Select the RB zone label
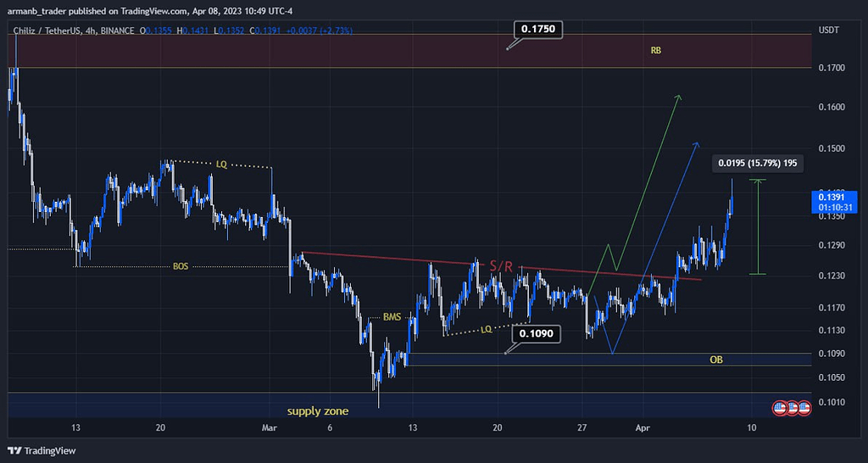This screenshot has height=463, width=868. (x=656, y=50)
